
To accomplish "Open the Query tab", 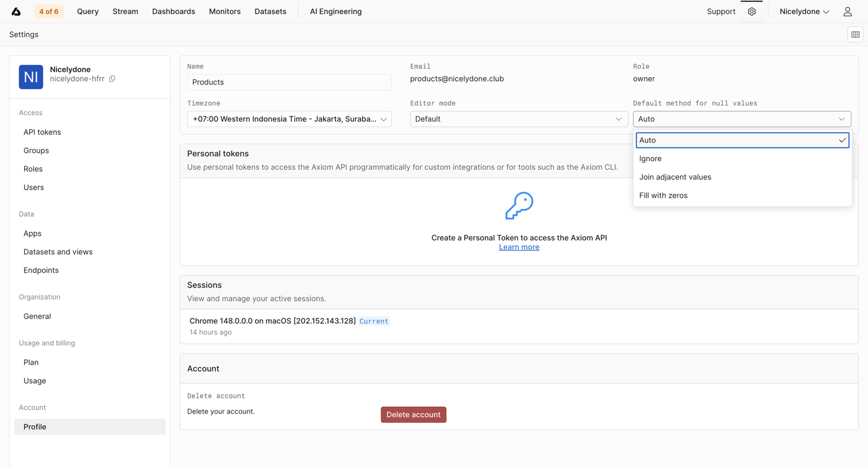I will tap(88, 11).
